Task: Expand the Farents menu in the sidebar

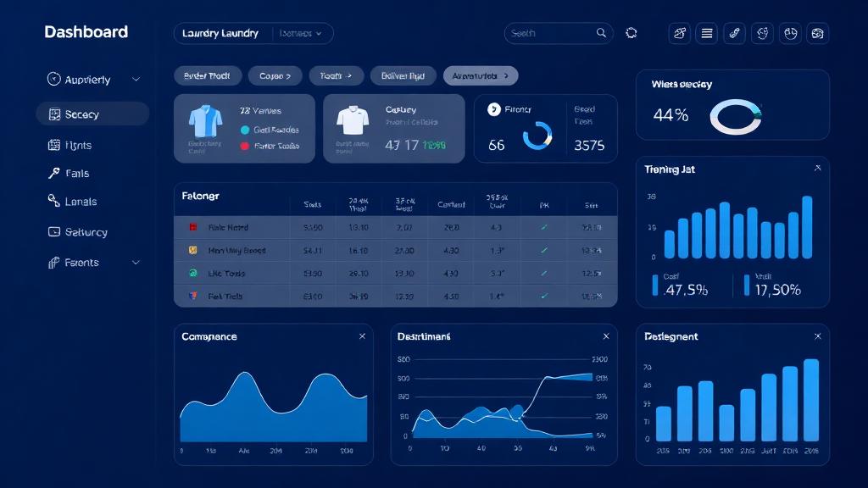Action: pyautogui.click(x=136, y=263)
